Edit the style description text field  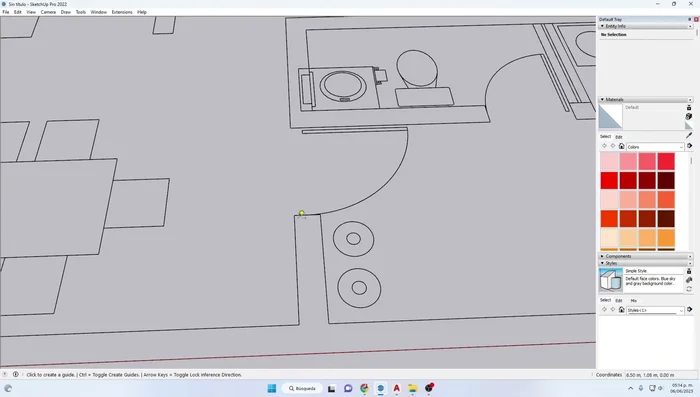click(654, 284)
